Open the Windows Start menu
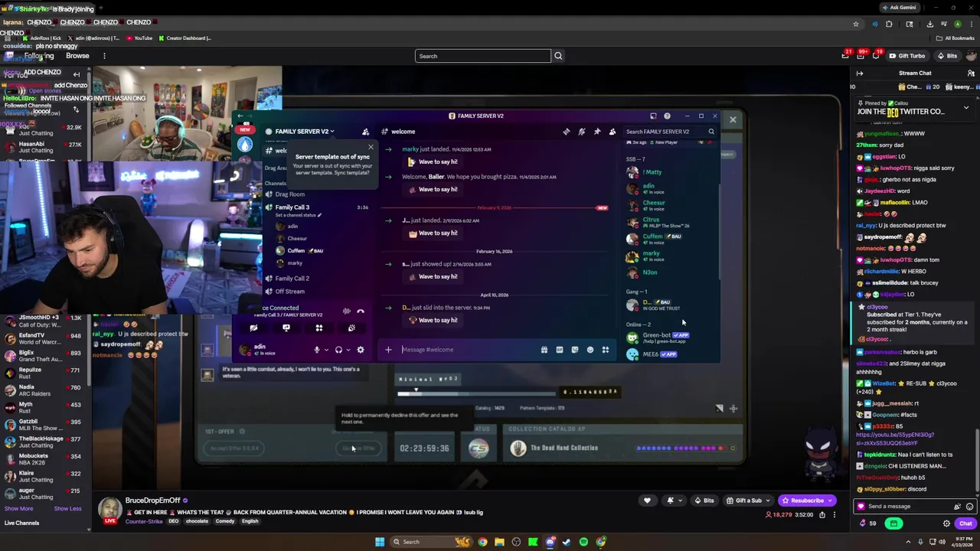Viewport: 980px width, 551px height. (380, 542)
